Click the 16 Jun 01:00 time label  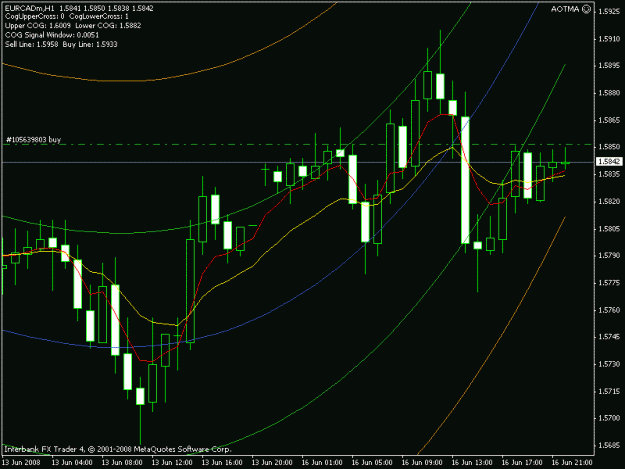click(322, 463)
